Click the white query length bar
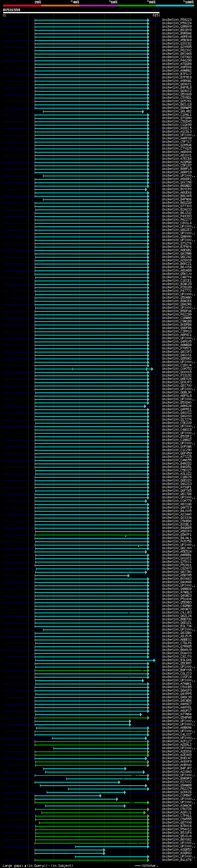The image size is (197, 868). pyautogui.click(x=81, y=13)
